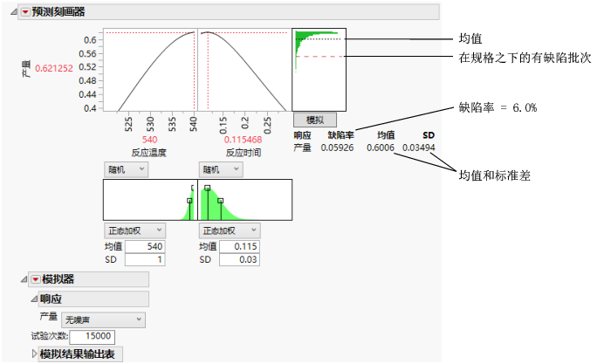Click the 产量 row label in the results table

tap(302, 148)
